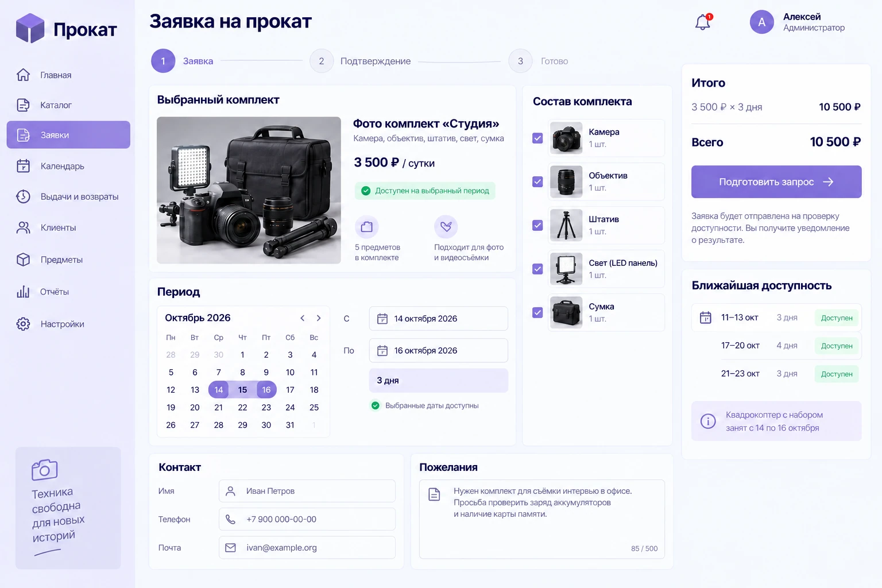Uncheck the Камера item checkbox
Screen dimensions: 882x588
(537, 138)
